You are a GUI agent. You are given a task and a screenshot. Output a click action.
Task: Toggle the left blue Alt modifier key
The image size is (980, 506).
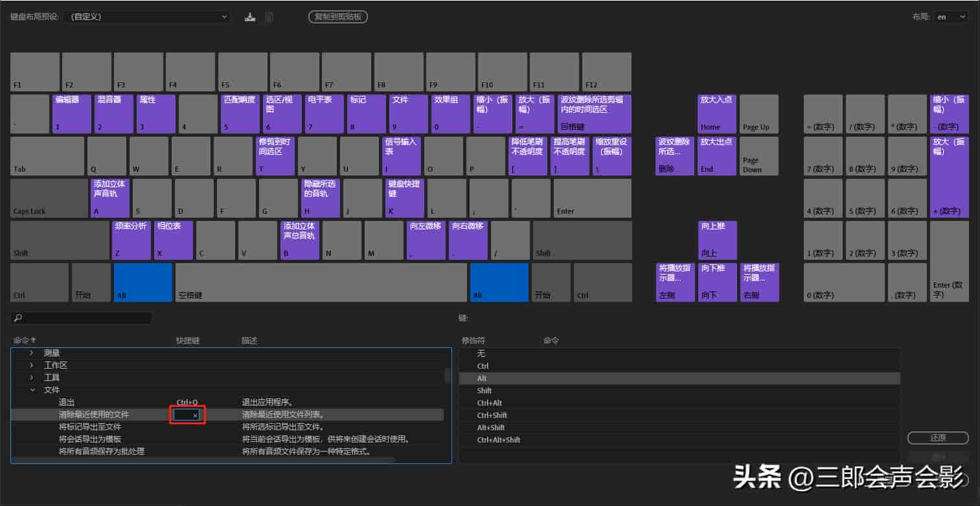(143, 282)
